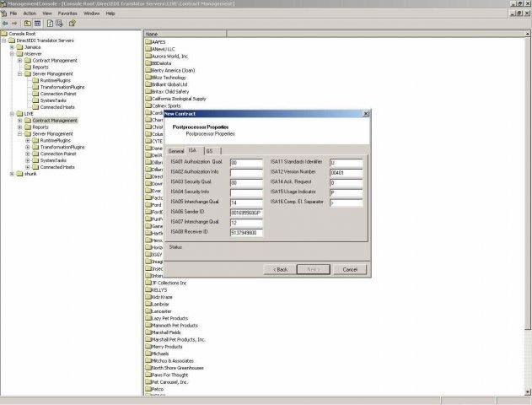Select highlighted Contract Management under LIVE
532x405 pixels.
[x=55, y=121]
